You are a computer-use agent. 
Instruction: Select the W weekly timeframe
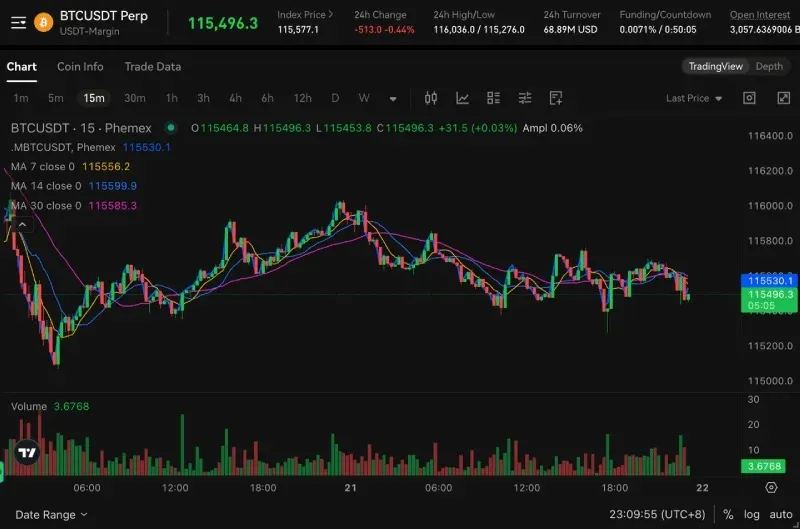[x=364, y=98]
